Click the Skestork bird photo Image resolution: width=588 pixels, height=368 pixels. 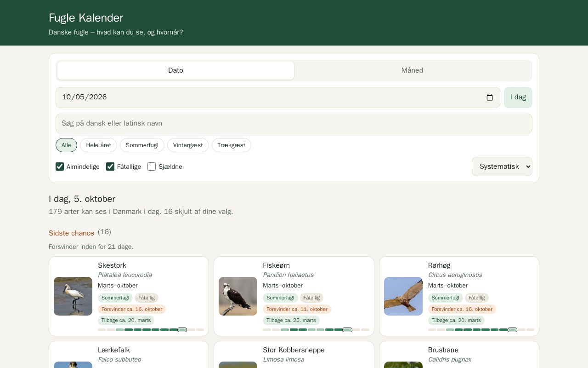pos(73,296)
